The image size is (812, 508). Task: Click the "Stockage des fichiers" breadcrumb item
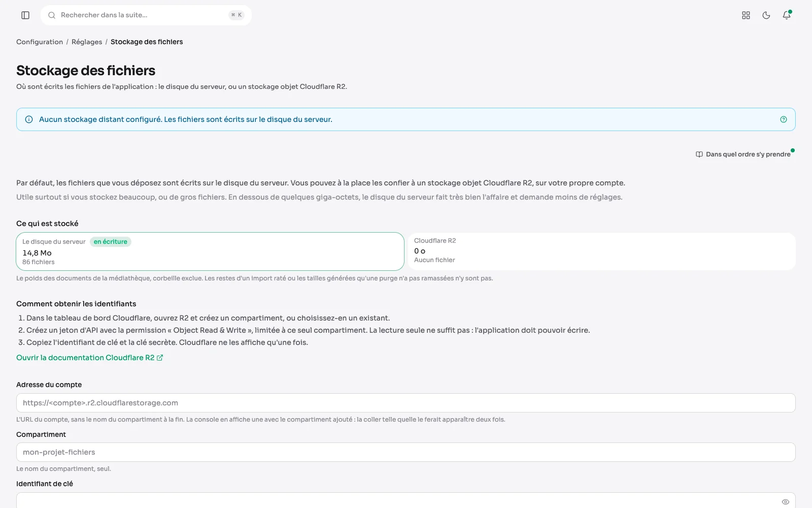[147, 42]
